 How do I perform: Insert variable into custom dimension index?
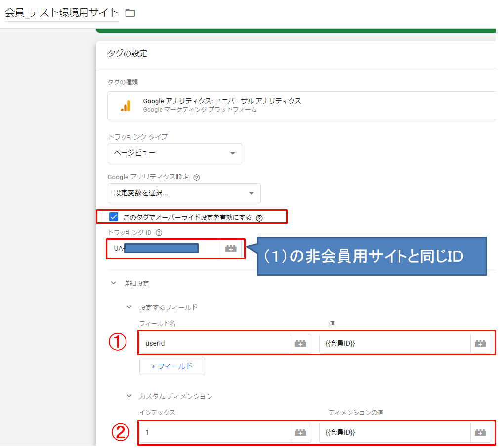tap(300, 433)
